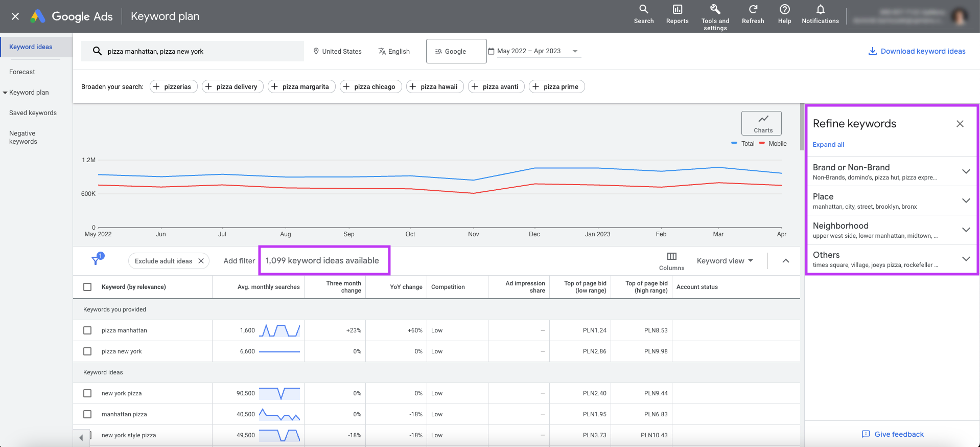This screenshot has width=980, height=447.
Task: Add pizza prime suggestion
Action: click(x=557, y=86)
